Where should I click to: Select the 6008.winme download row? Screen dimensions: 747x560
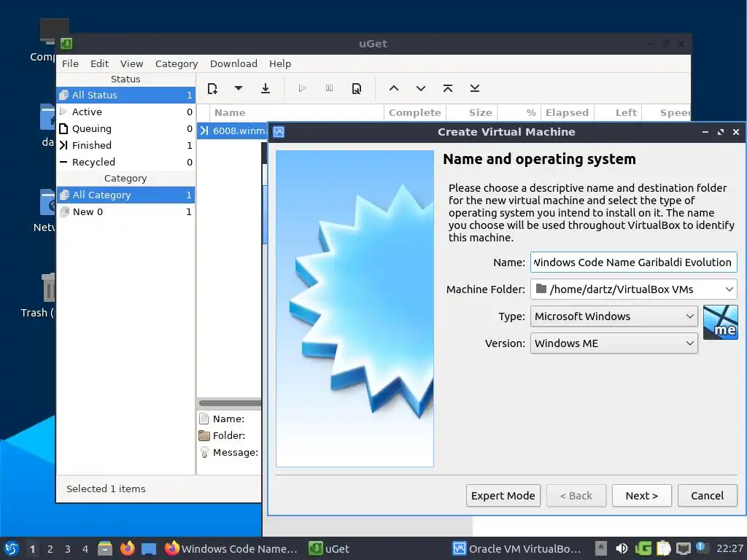tap(233, 131)
